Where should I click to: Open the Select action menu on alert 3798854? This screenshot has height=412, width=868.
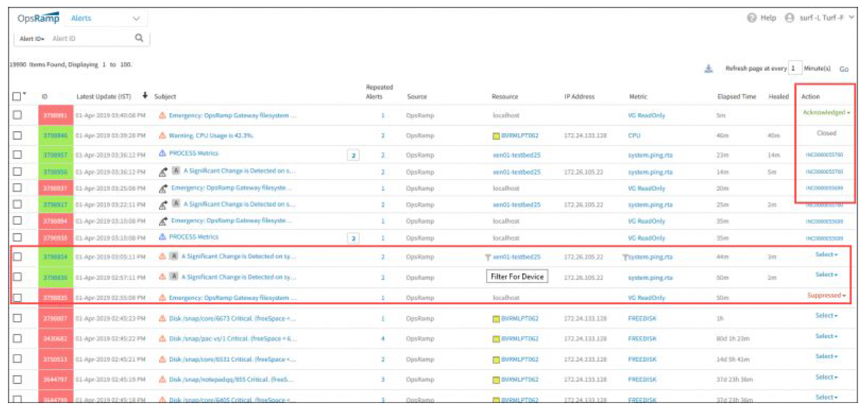point(826,253)
